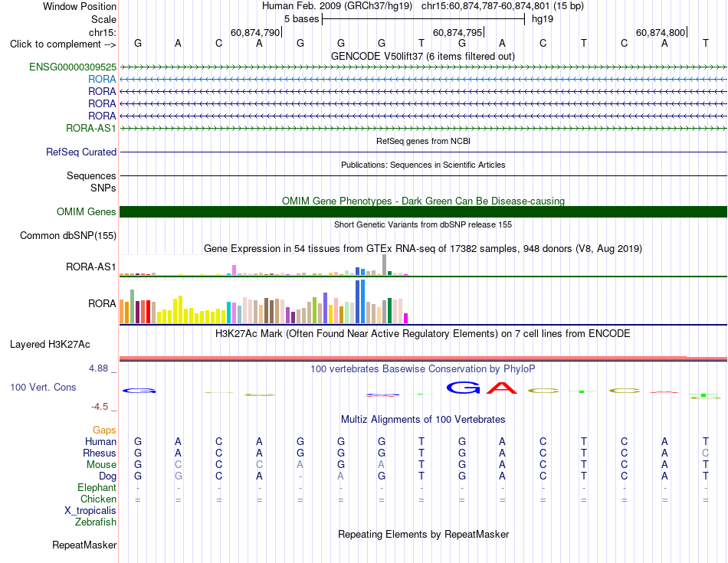
Task: Click the SNPs track label
Action: point(103,188)
